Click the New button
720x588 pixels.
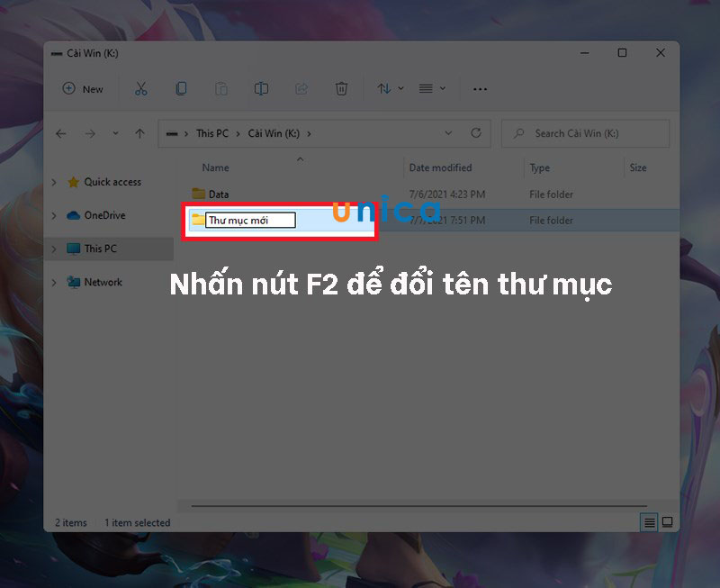tap(83, 88)
